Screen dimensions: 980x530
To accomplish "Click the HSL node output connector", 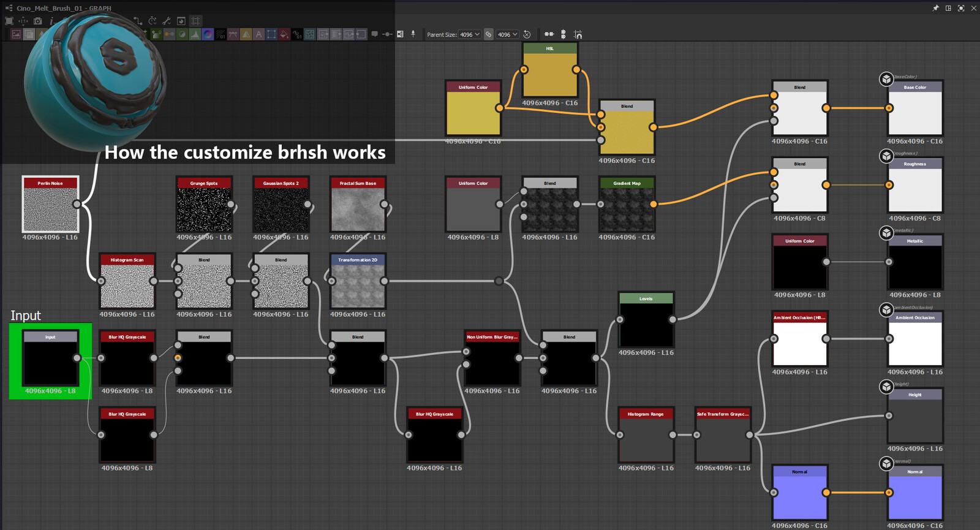I will pyautogui.click(x=576, y=70).
